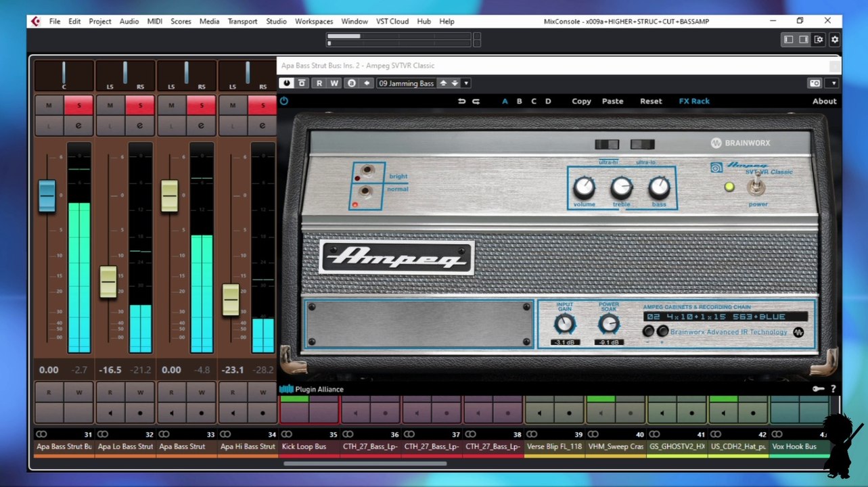The image size is (868, 487).
Task: Open edit channel settings for Apa Bass Strut
Action: coord(201,125)
